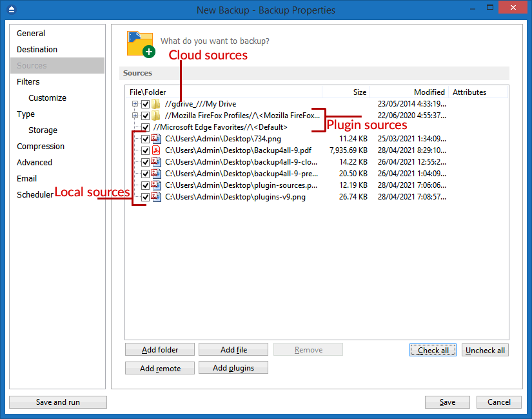Uncheck the plugins-v9.png file checkbox
The image size is (532, 419).
click(145, 197)
